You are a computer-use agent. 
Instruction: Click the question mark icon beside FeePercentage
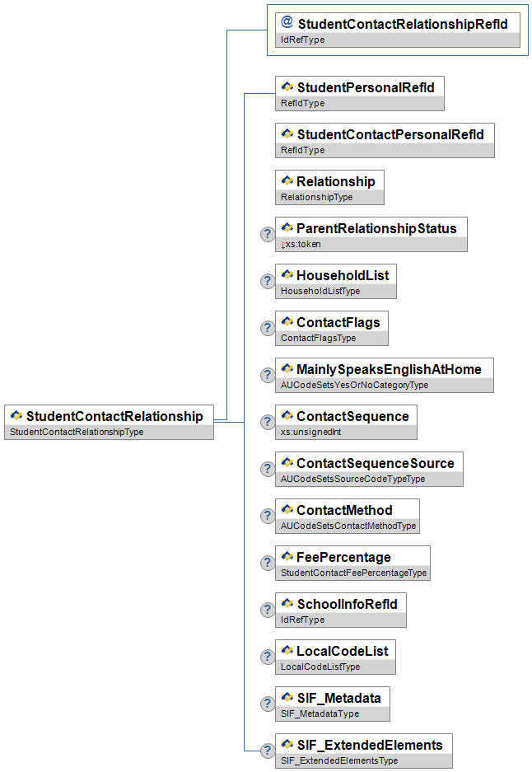click(267, 563)
